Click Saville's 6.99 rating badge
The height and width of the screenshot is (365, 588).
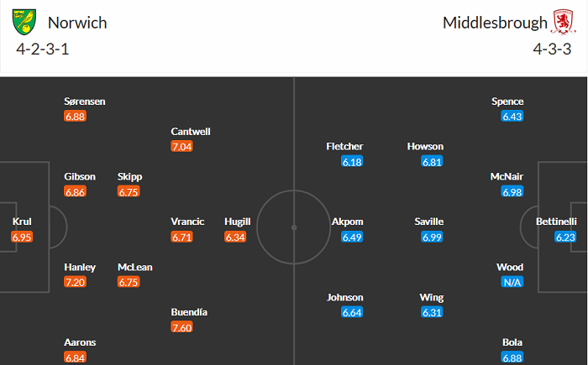431,237
